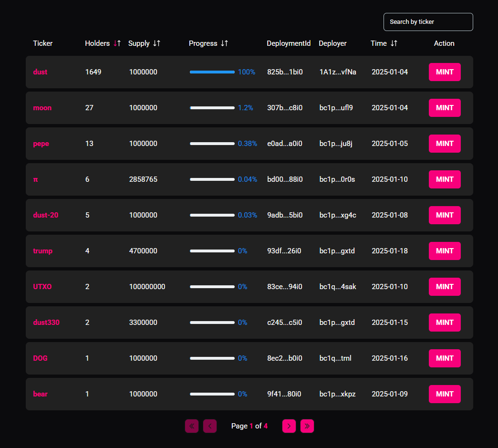Click the holders count 1649
The image size is (498, 448).
[x=93, y=72]
